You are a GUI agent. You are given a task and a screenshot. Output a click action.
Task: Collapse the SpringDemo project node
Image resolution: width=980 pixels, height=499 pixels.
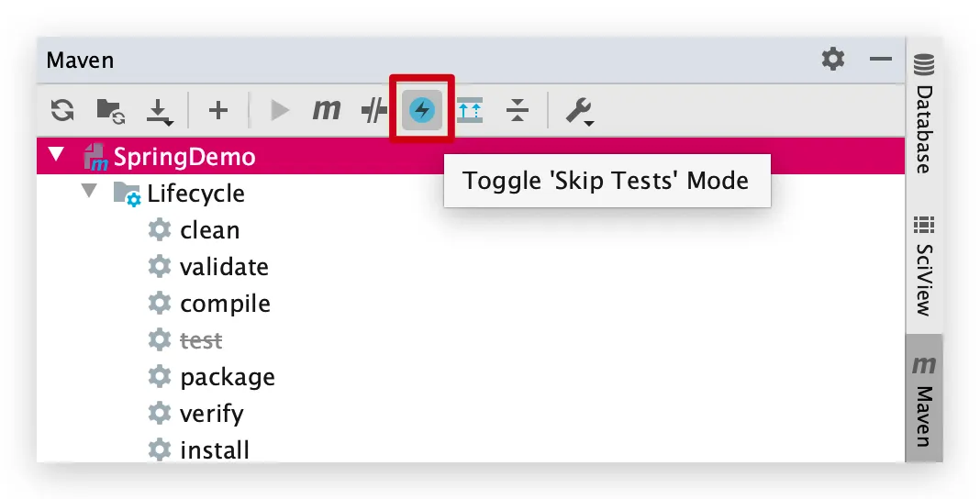point(56,153)
